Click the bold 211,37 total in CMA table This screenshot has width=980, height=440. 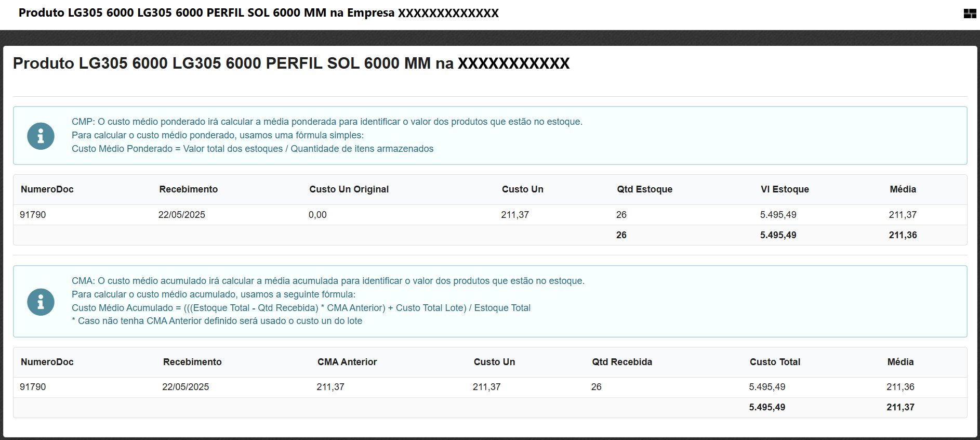click(900, 407)
